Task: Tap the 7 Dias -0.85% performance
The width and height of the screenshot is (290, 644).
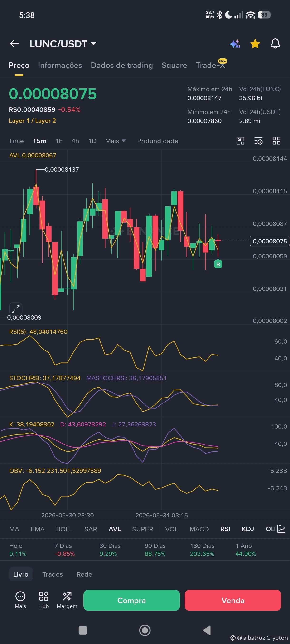Action: pos(65,549)
